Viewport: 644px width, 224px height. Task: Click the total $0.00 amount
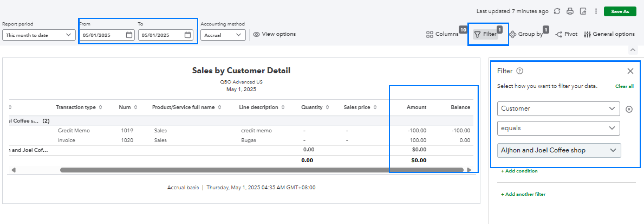click(x=419, y=160)
